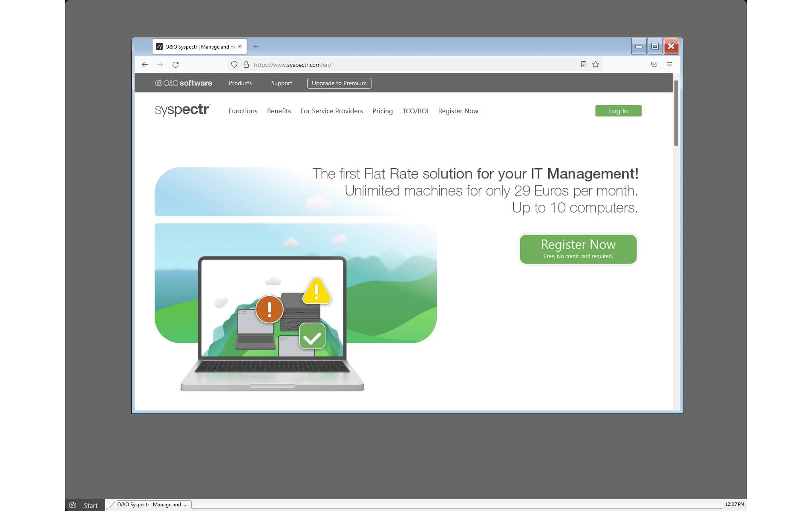This screenshot has height=511, width=812.
Task: Click Upgrade to Premium button
Action: click(339, 83)
